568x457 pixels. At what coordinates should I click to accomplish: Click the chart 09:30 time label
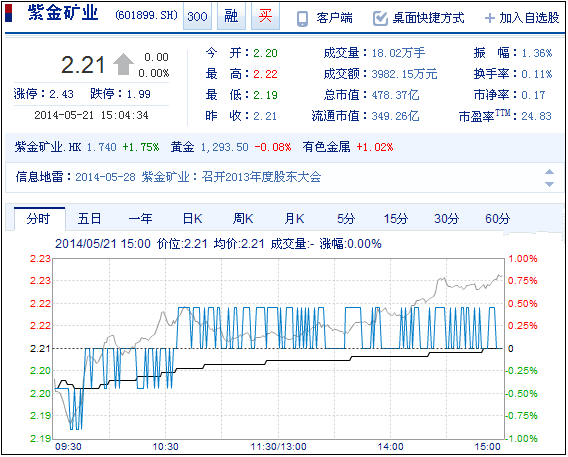[x=68, y=446]
